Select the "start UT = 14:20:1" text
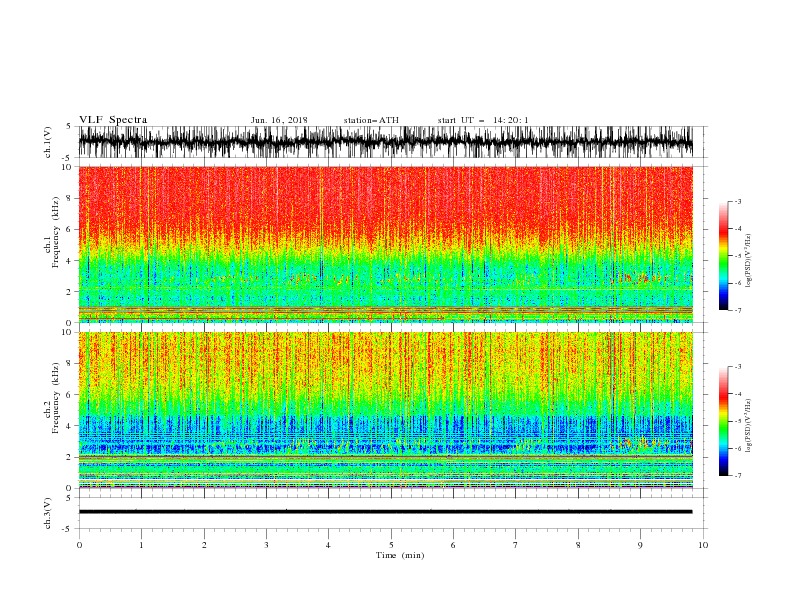792x612 pixels. (483, 120)
